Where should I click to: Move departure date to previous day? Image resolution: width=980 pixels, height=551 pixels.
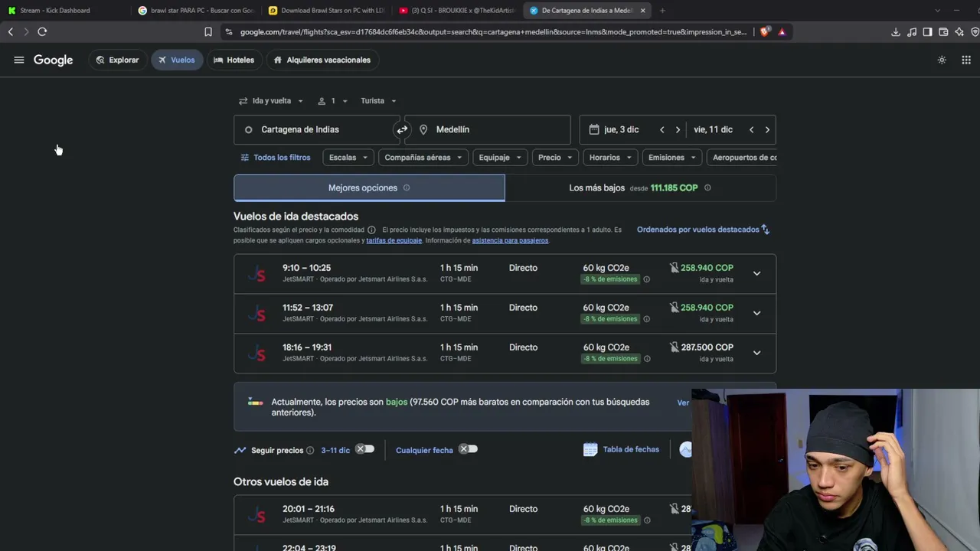click(662, 129)
